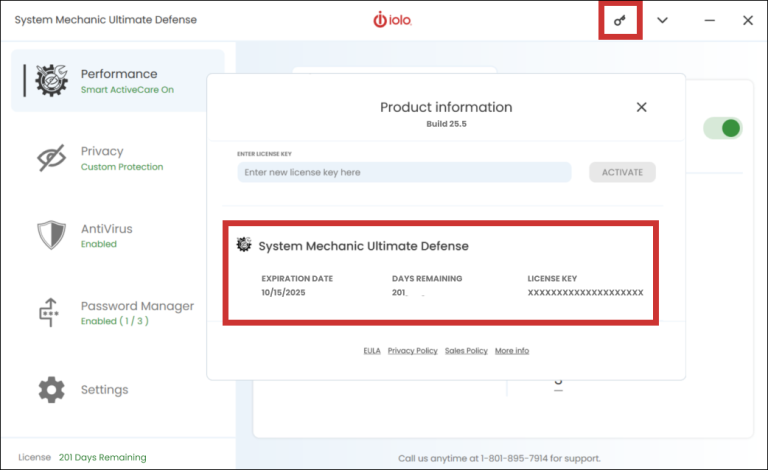The image size is (768, 470).
Task: Open the Privacy Policy link
Action: click(x=412, y=351)
